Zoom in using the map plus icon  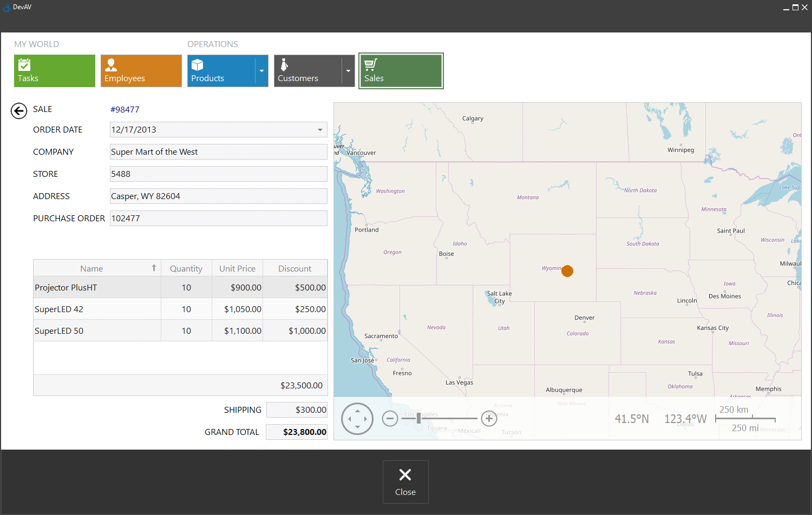coord(489,418)
